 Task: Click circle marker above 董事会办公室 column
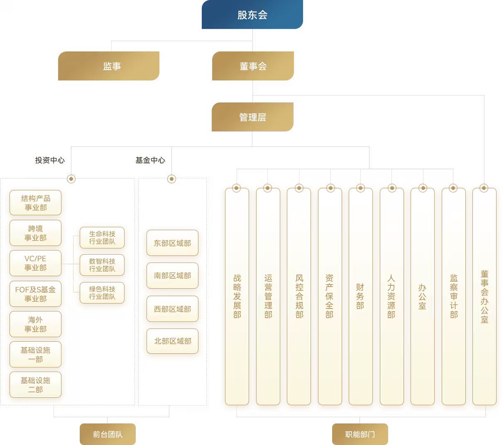click(x=484, y=188)
